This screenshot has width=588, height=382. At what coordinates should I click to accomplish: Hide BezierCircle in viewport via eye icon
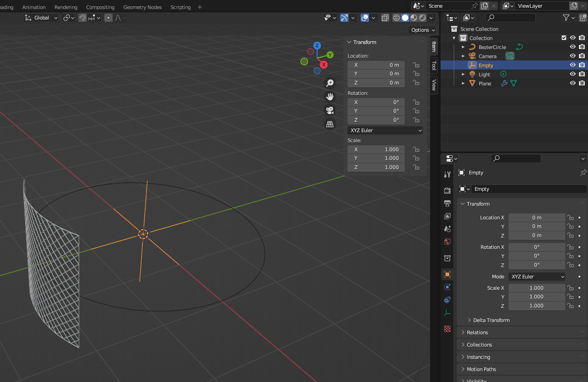573,47
